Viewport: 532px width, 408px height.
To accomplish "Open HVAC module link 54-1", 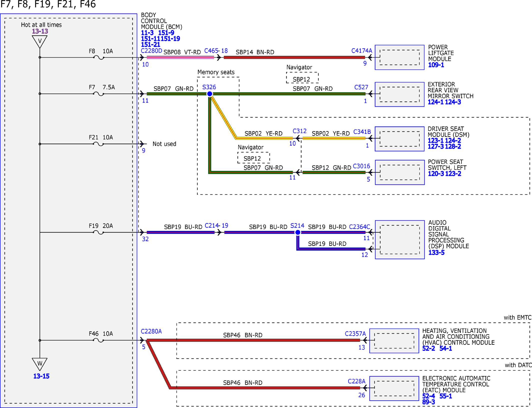I will [446, 348].
